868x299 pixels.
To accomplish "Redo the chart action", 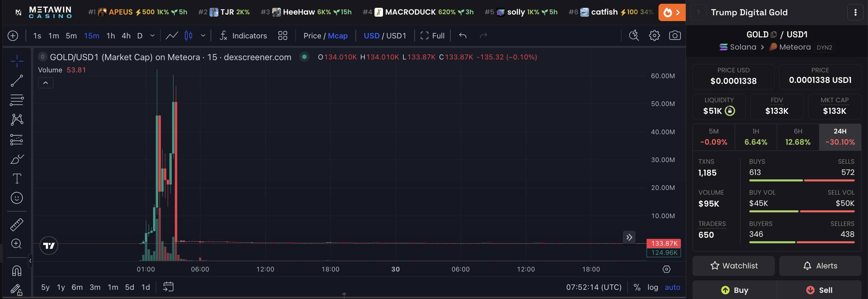I will tap(483, 36).
